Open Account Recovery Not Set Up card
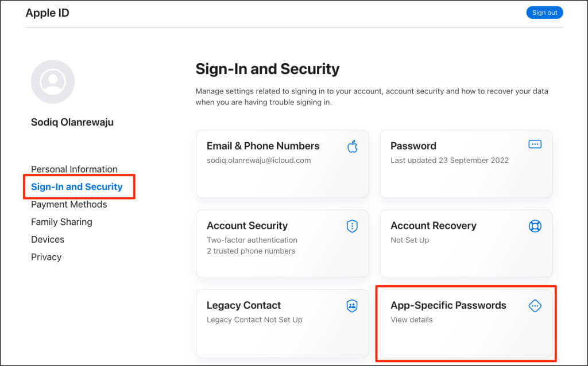The image size is (588, 366). click(x=466, y=243)
